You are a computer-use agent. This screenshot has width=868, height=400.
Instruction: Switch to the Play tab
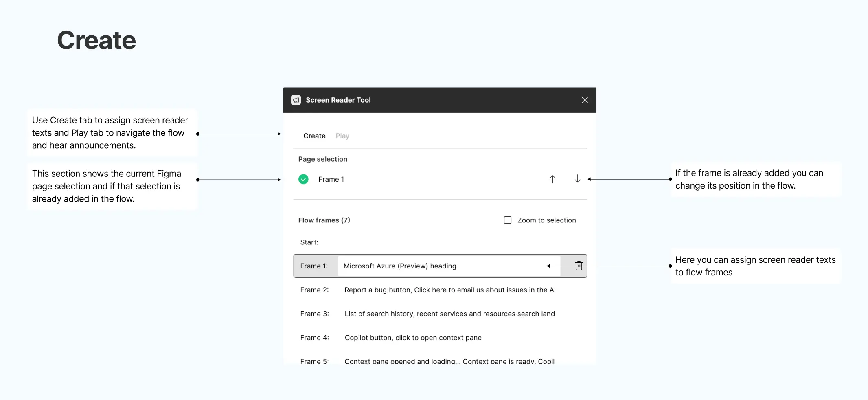(x=342, y=136)
